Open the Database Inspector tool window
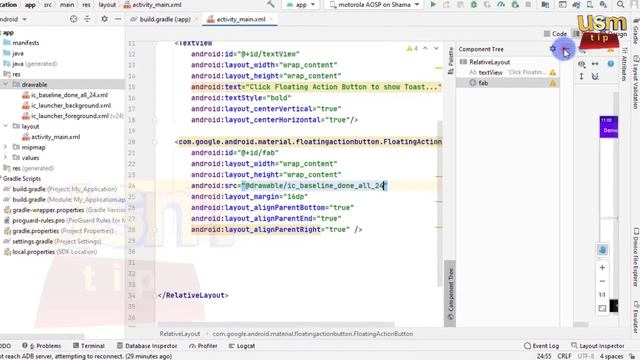 [147, 346]
